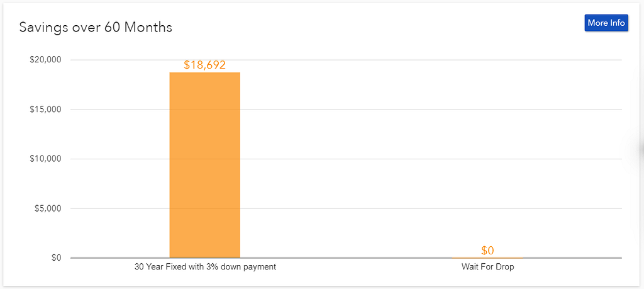
Task: Click the 30 Year Fixed with 3% down payment label
Action: (x=205, y=267)
